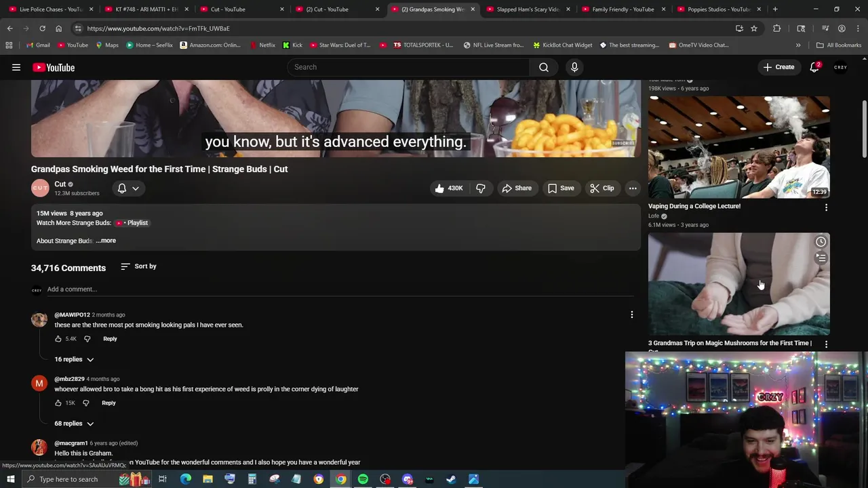Start voice search with the microphone
The image size is (868, 488).
coord(574,67)
